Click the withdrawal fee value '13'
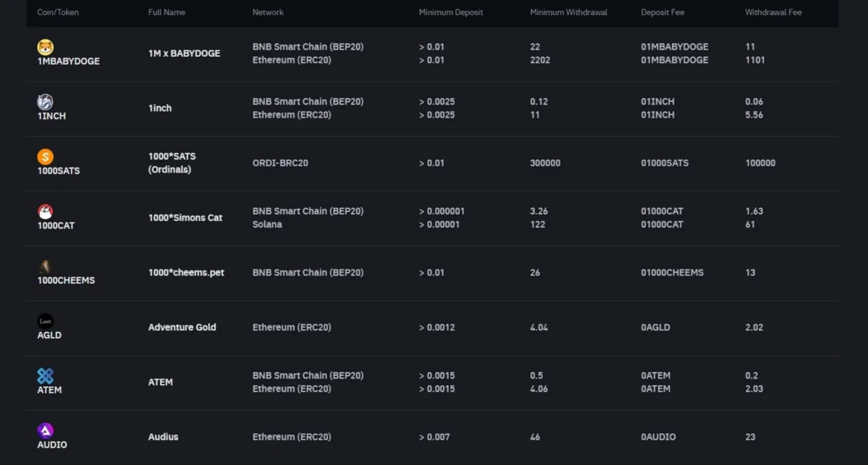This screenshot has width=868, height=465. coord(750,272)
